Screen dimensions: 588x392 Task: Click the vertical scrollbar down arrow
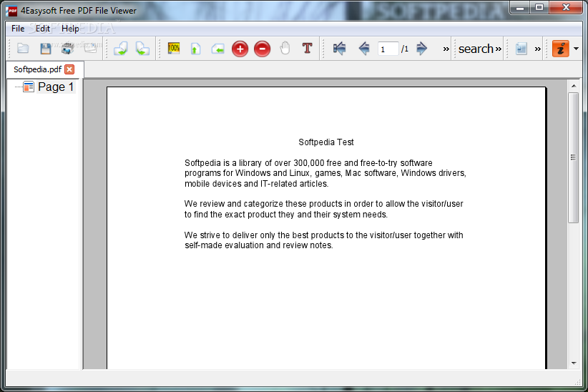(574, 363)
